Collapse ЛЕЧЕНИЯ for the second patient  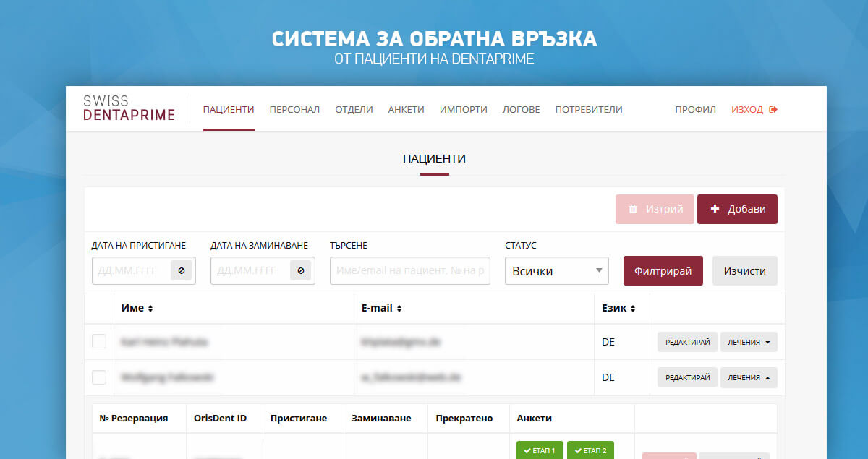click(x=748, y=377)
